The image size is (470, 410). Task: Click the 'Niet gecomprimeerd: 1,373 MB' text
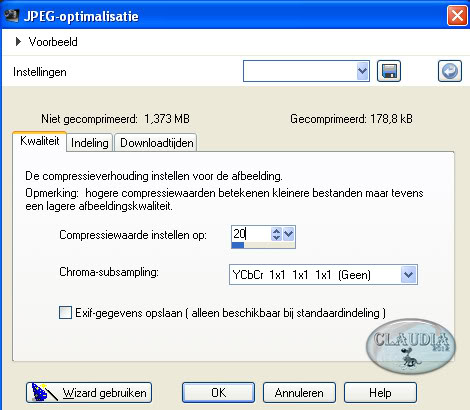[x=115, y=119]
